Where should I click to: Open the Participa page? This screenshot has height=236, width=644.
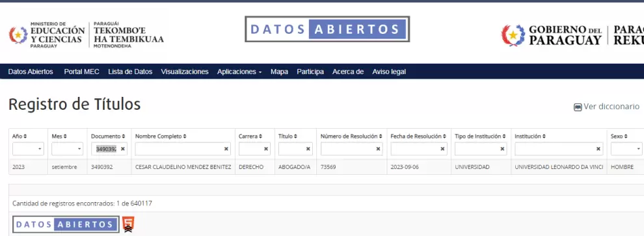click(x=310, y=72)
